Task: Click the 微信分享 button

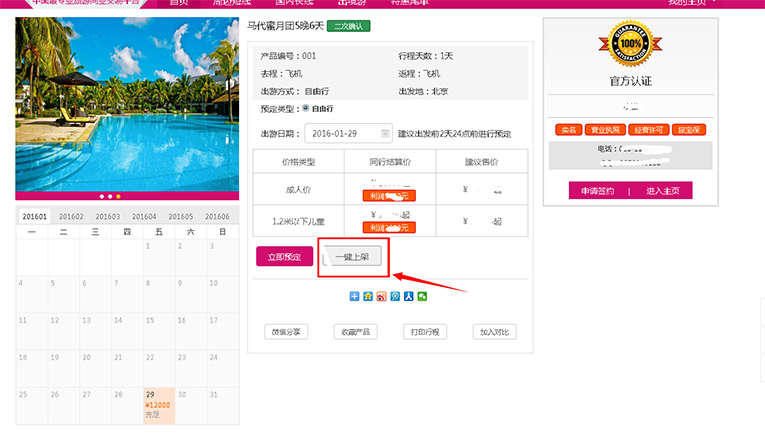Action: pyautogui.click(x=286, y=332)
